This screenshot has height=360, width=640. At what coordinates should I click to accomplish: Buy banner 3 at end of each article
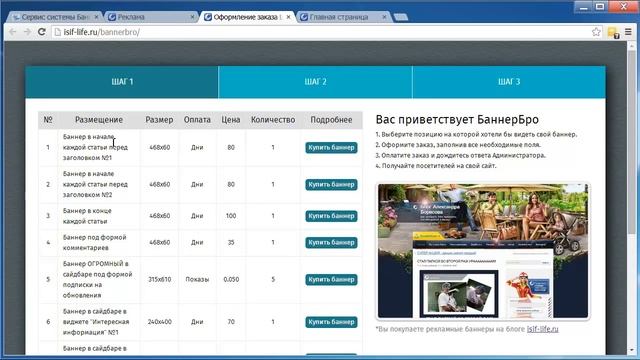pos(331,216)
